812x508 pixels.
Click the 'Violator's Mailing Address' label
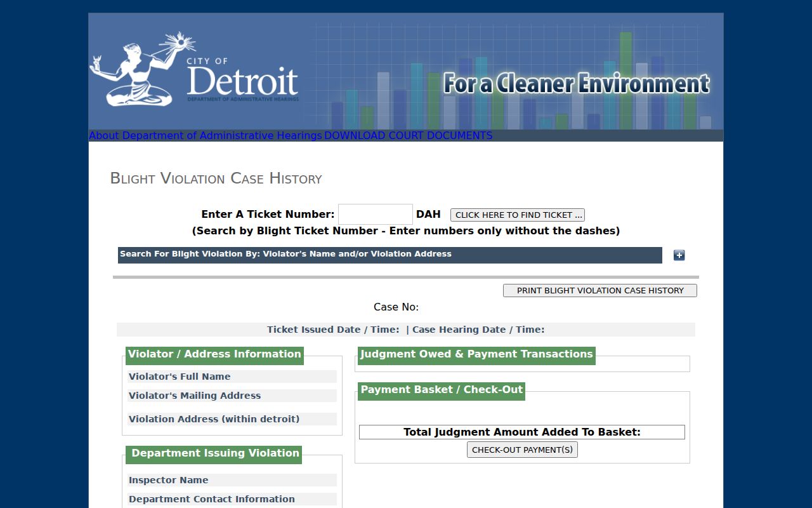[x=195, y=396]
